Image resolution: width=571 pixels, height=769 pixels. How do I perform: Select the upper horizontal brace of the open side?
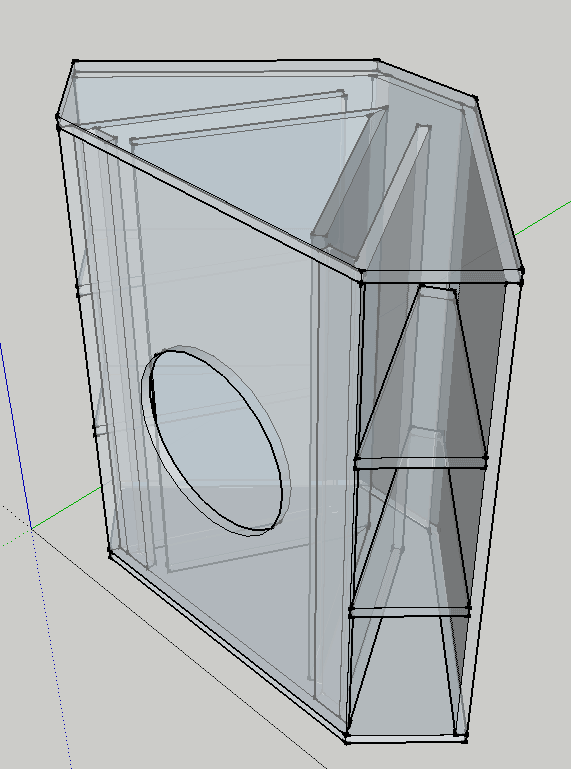click(x=421, y=463)
